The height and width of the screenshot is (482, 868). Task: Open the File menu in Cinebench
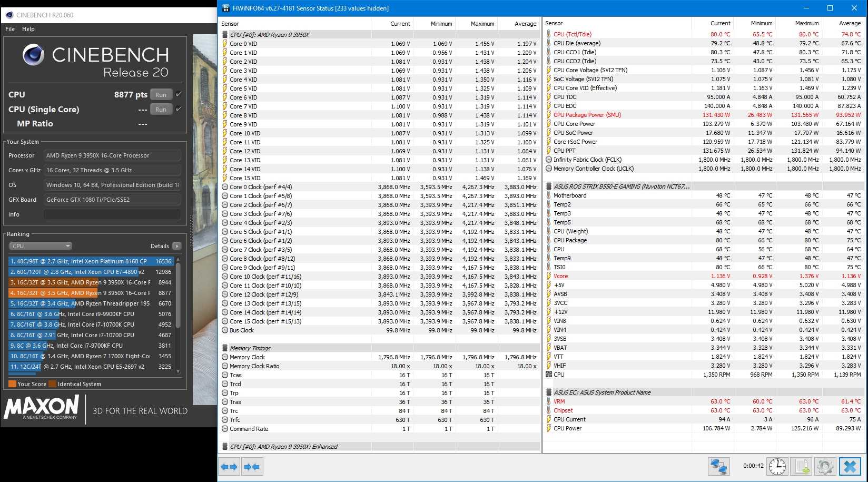[x=10, y=29]
